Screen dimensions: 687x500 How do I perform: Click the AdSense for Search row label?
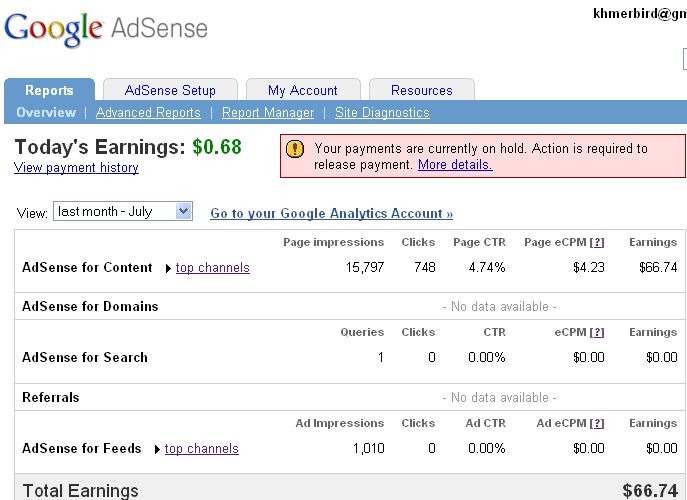coord(85,358)
